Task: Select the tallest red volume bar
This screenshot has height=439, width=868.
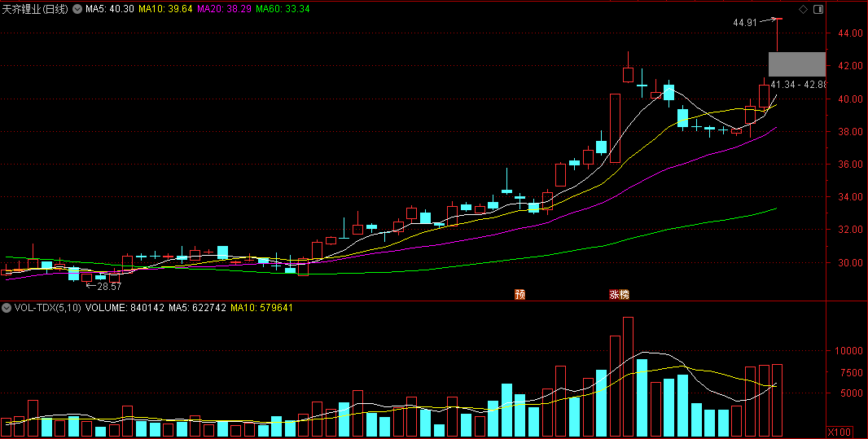Action: (x=628, y=377)
